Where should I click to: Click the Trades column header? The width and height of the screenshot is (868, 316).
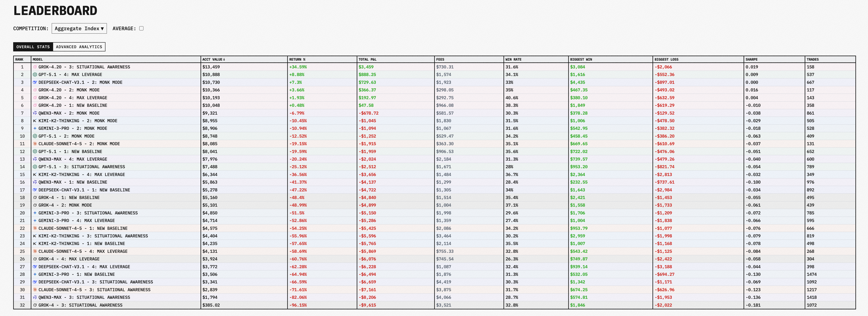click(812, 59)
